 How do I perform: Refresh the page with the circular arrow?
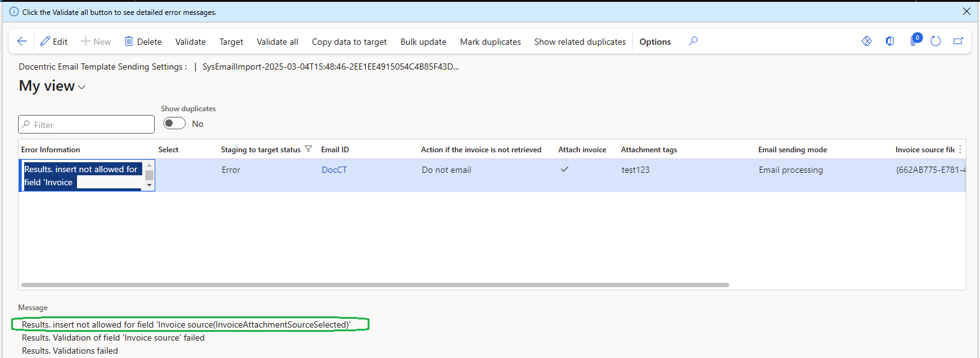[936, 41]
